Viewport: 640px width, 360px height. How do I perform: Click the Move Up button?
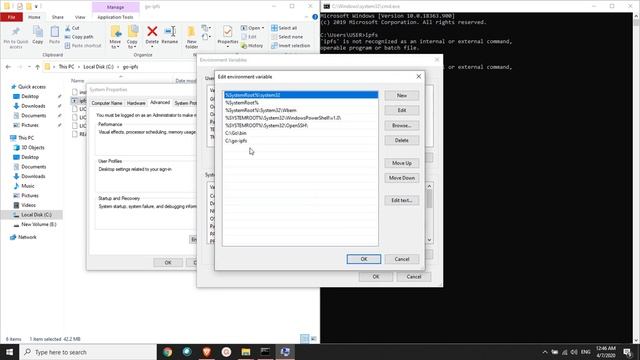(402, 163)
